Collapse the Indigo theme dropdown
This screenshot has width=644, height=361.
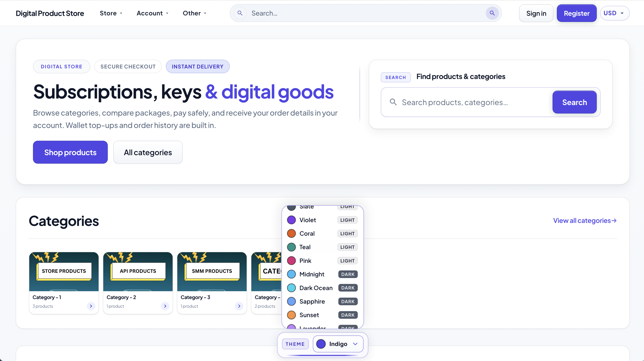point(338,344)
